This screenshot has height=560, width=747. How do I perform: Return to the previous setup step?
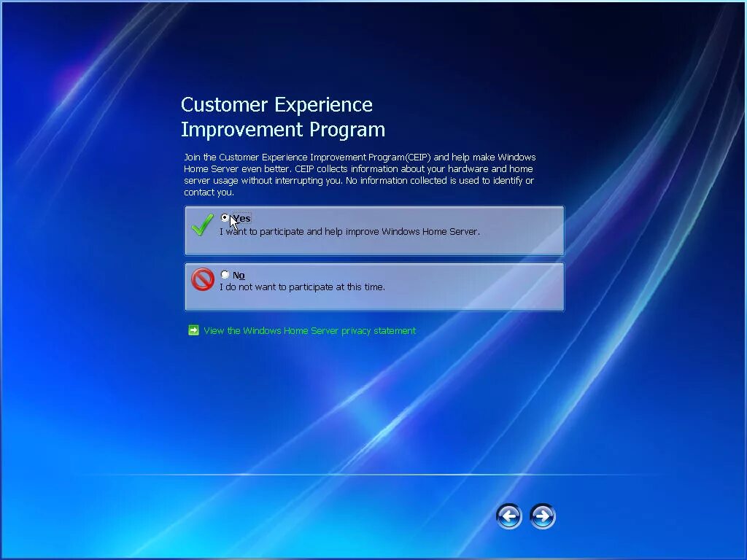click(508, 516)
